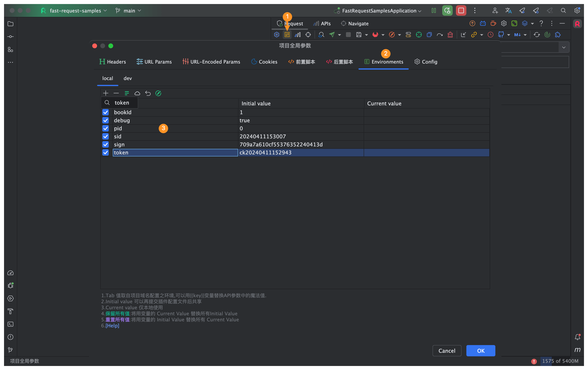Image resolution: width=588 pixels, height=370 pixels.
Task: Click the token search field
Action: click(122, 103)
